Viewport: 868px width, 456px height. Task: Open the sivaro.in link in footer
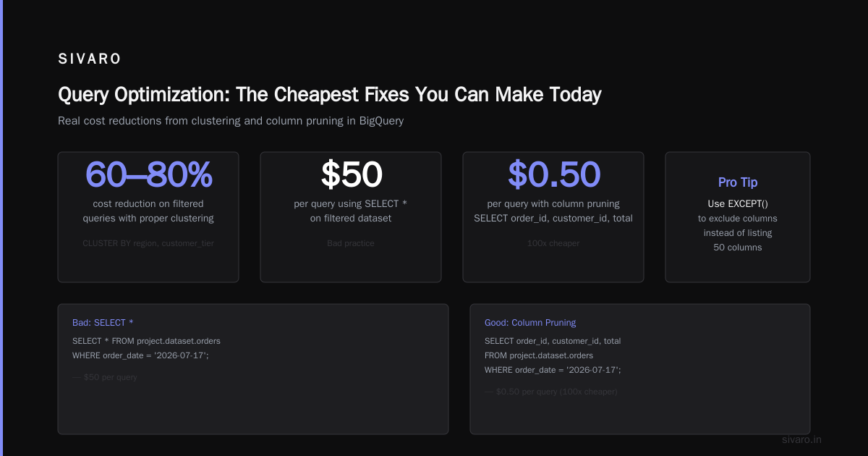click(802, 439)
